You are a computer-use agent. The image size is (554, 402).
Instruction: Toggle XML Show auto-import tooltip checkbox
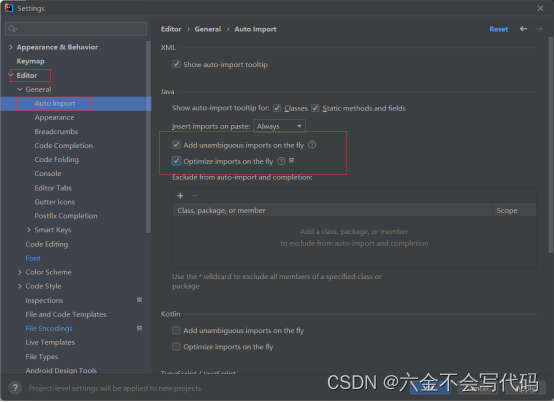point(176,64)
